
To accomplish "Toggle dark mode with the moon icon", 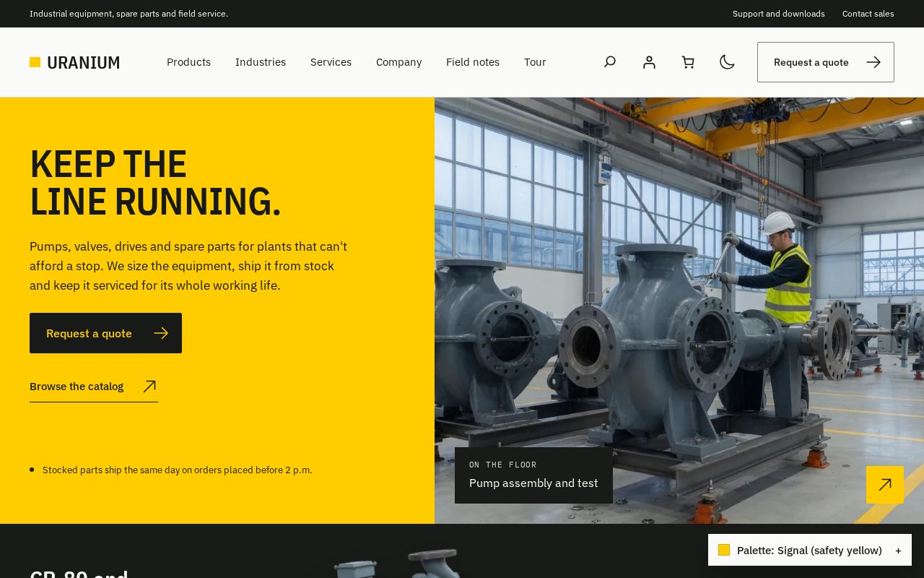I will click(x=727, y=62).
